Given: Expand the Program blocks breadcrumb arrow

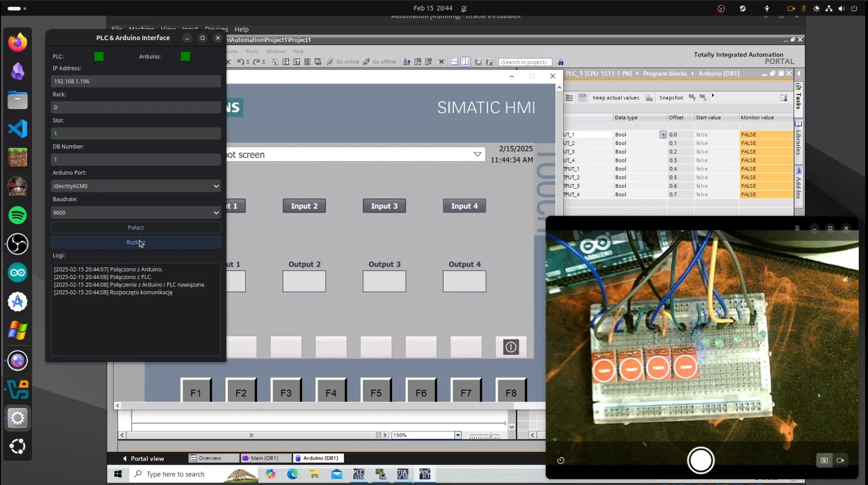Looking at the screenshot, I should (692, 73).
